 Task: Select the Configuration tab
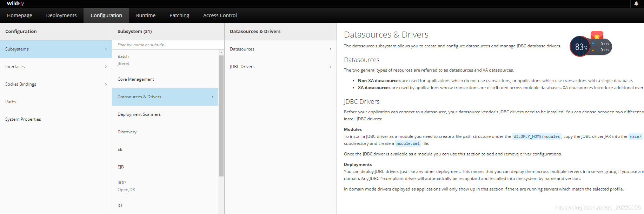(x=106, y=15)
